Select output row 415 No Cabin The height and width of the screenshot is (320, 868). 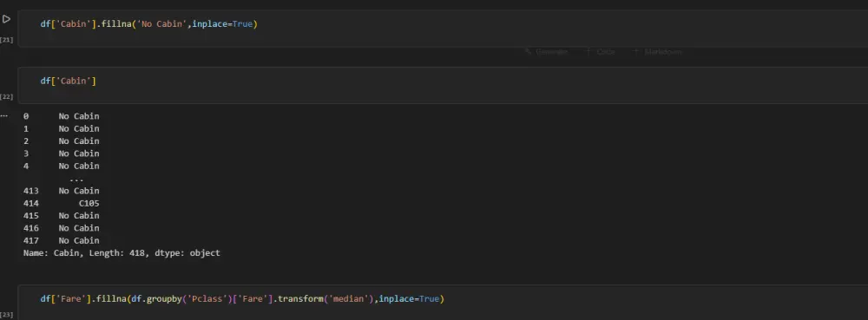click(62, 216)
